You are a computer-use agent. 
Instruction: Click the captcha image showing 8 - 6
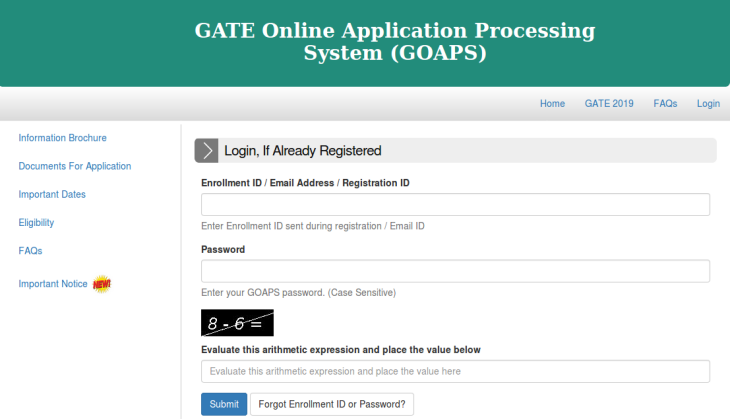coord(237,323)
